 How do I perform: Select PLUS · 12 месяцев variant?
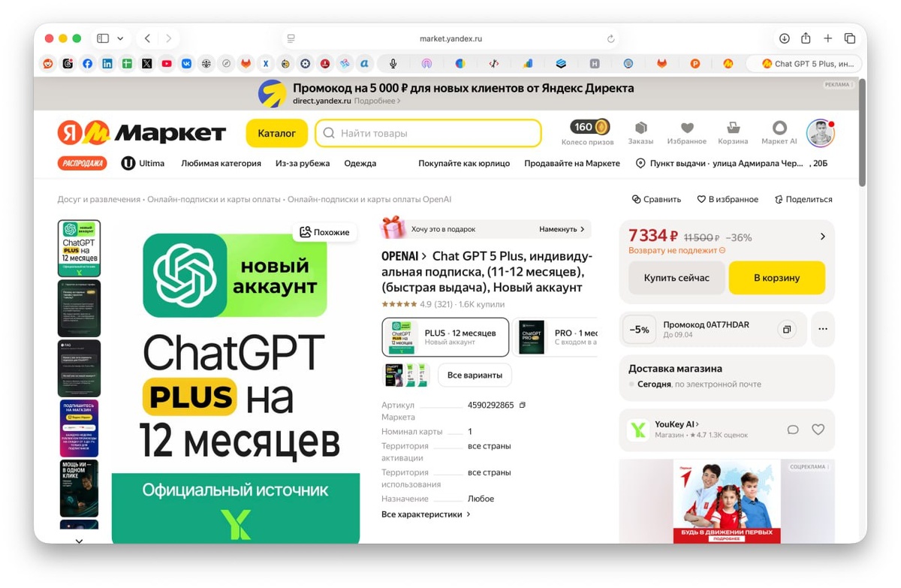445,336
